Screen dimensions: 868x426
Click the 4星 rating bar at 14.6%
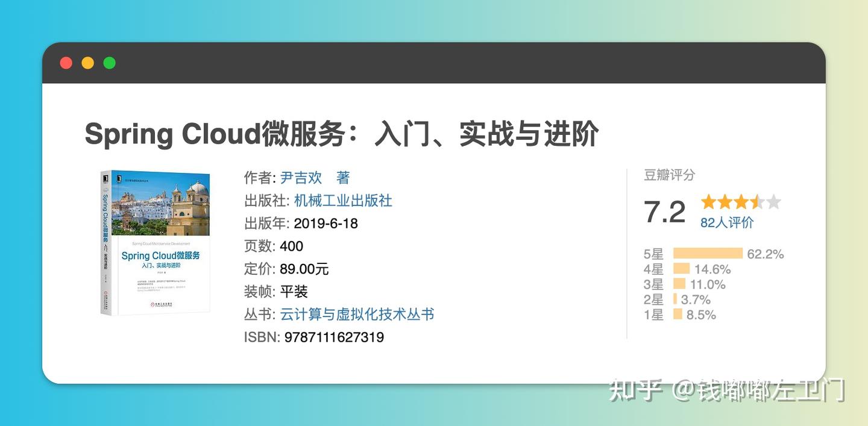coord(681,269)
